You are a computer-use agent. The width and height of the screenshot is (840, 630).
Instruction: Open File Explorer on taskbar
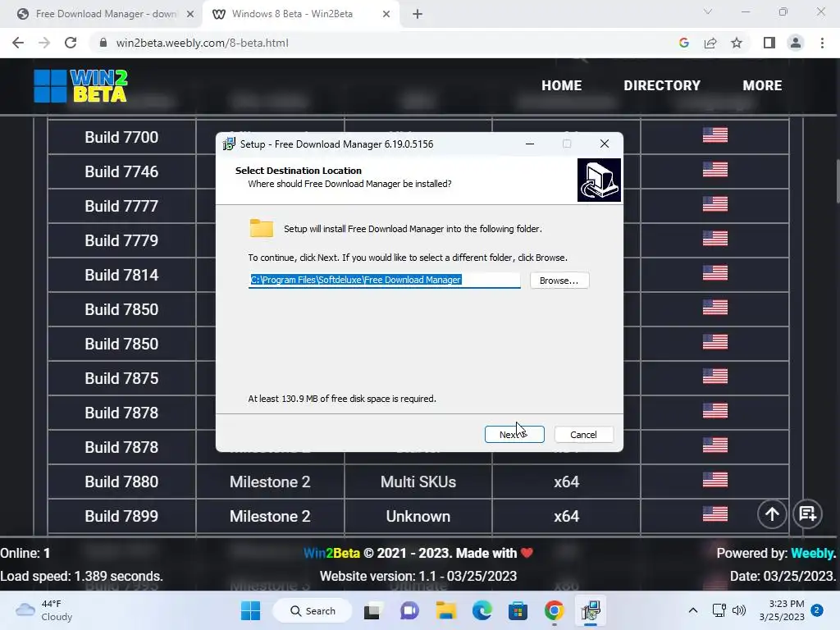pos(445,610)
